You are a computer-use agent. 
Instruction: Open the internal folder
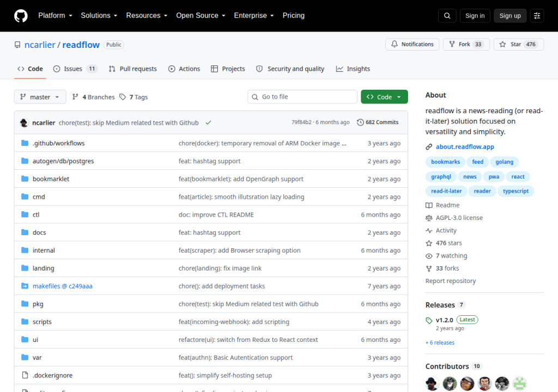click(x=44, y=250)
